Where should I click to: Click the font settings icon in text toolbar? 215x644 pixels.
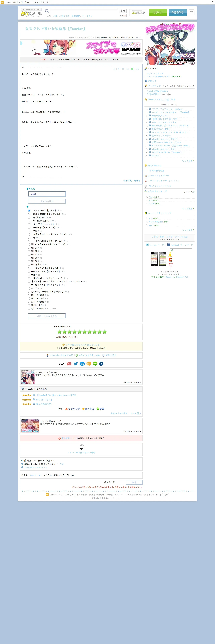(128, 69)
